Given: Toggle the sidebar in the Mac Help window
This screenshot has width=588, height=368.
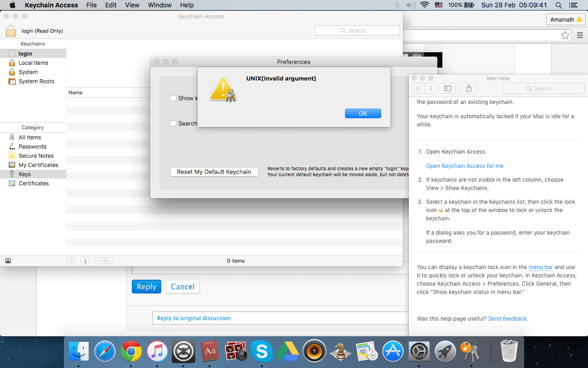Looking at the screenshot, I should pyautogui.click(x=447, y=88).
